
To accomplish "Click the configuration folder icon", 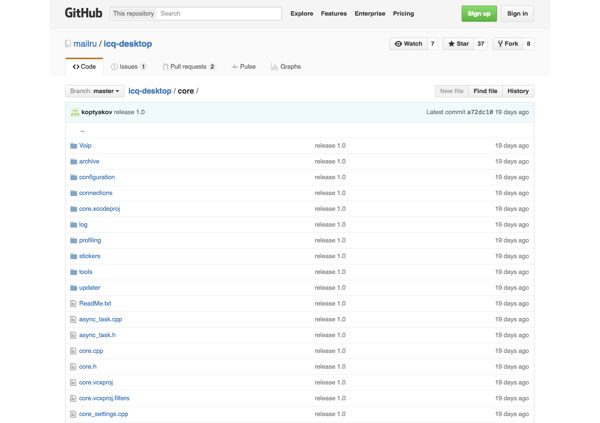I will (x=73, y=177).
